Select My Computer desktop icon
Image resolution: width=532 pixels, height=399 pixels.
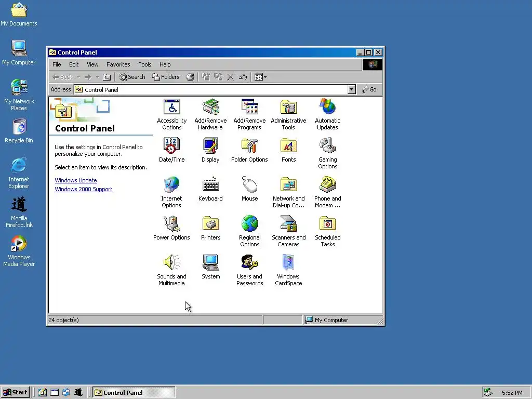pos(19,53)
